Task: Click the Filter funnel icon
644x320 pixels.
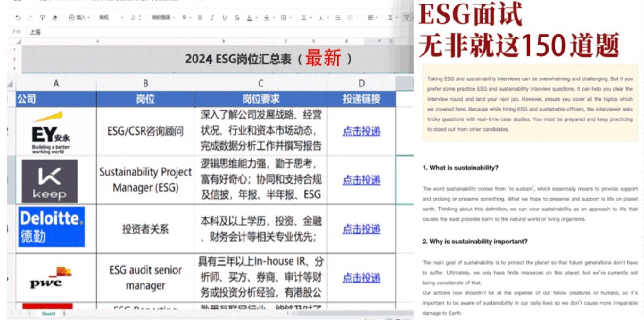Action: point(406,18)
